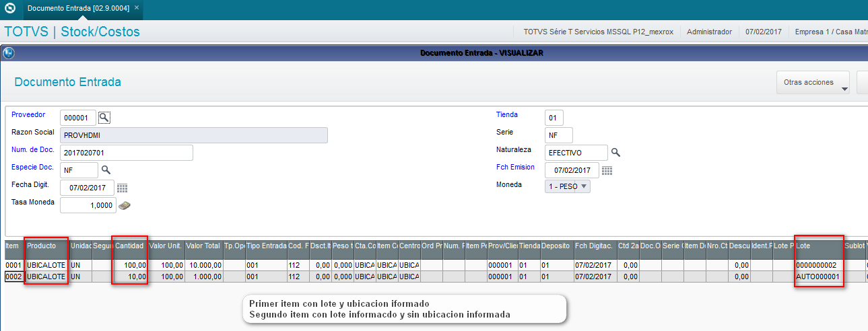Open the Especie Doc. search magnifier
This screenshot has width=868, height=331.
[106, 170]
